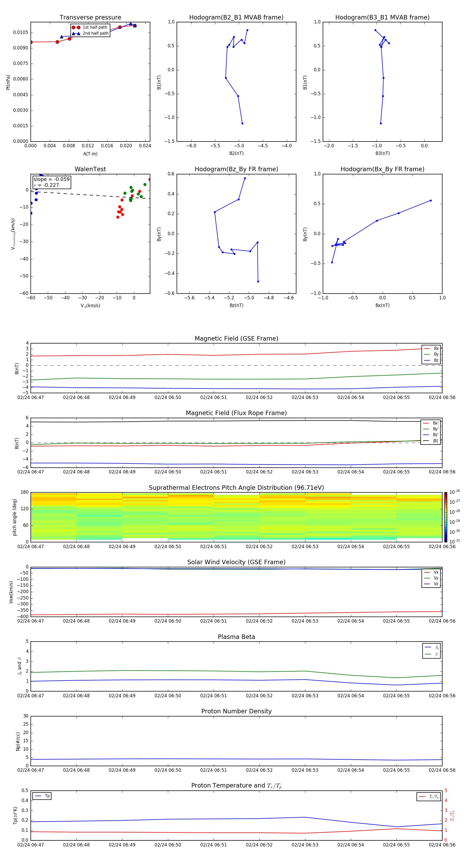Click the 'Bz(nT)' x-axis label
Viewport: 473px width, 868px height.
coord(236,305)
